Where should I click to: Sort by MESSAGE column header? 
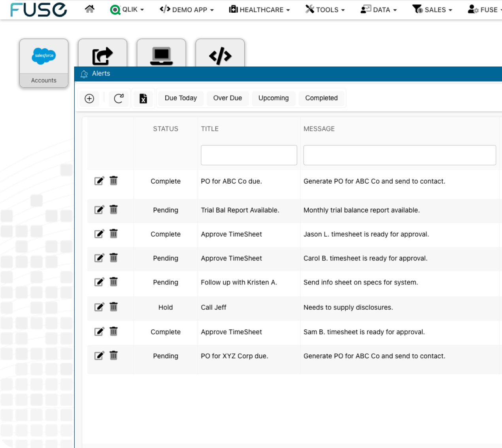[319, 129]
